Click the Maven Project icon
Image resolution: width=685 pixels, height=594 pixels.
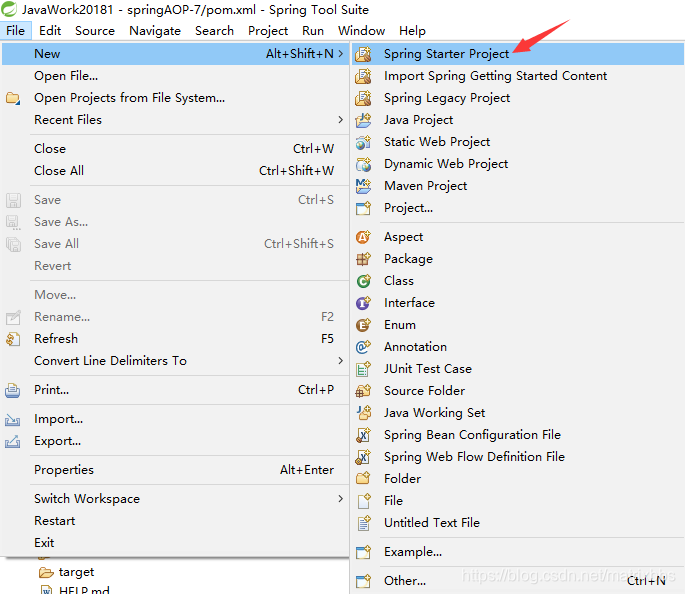pyautogui.click(x=363, y=186)
